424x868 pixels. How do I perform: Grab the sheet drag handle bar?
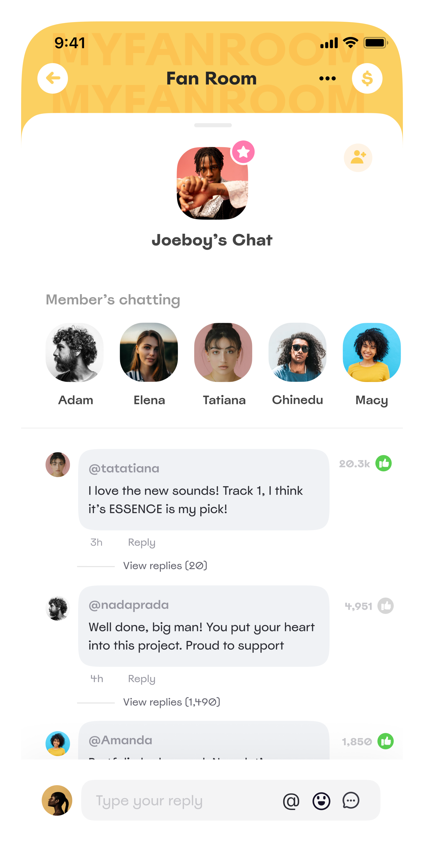click(x=213, y=125)
